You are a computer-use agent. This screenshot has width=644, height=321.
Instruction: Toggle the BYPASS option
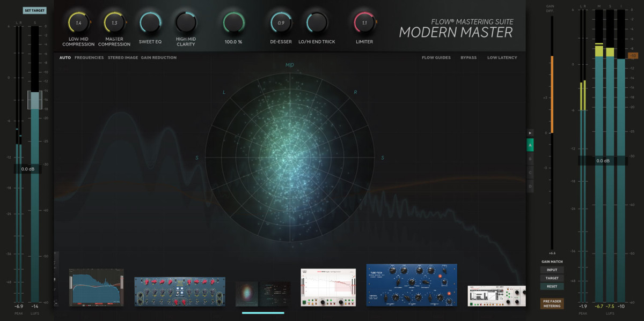[x=469, y=57]
